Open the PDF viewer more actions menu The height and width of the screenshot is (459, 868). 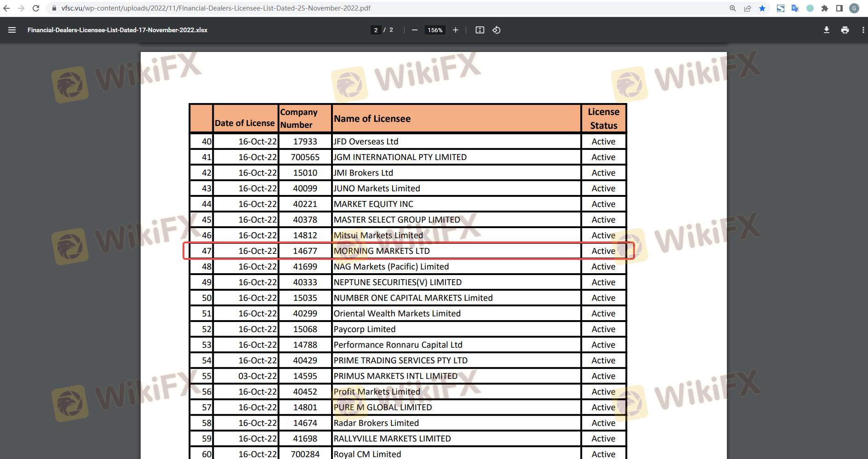862,30
